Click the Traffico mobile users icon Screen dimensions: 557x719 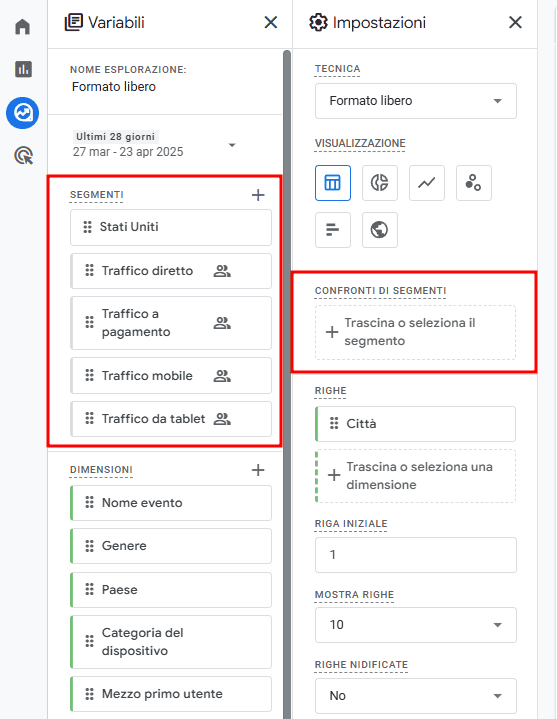pos(222,376)
